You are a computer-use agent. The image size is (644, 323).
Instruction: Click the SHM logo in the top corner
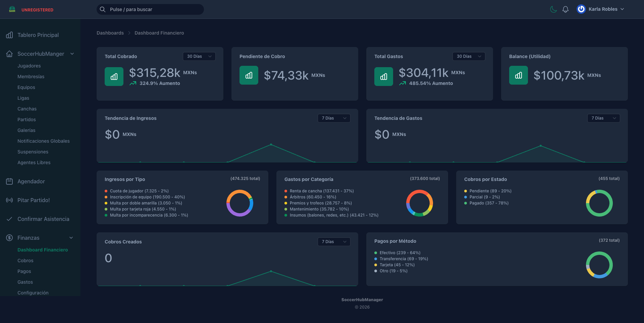(12, 9)
